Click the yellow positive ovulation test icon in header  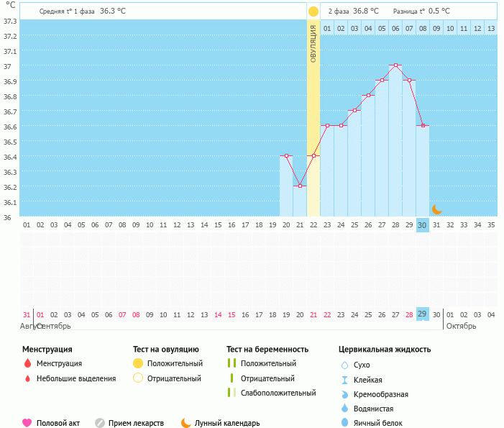[x=313, y=12]
